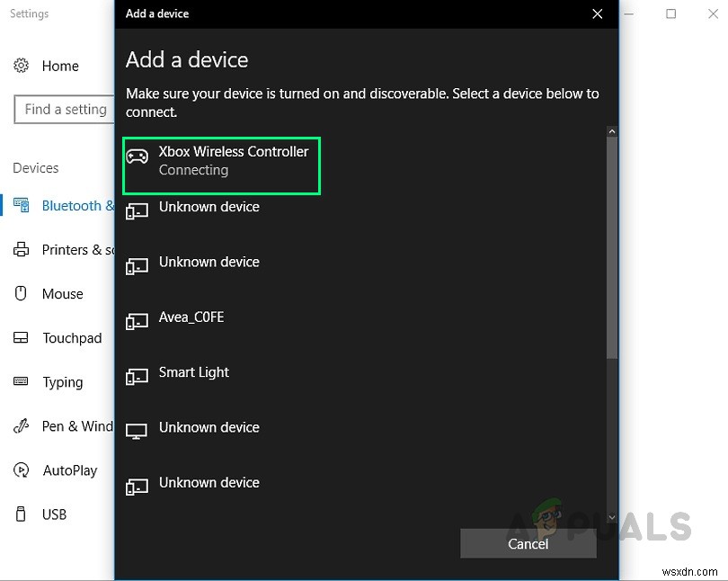The height and width of the screenshot is (581, 728).
Task: Click the USB icon in sidebar
Action: pos(22,514)
